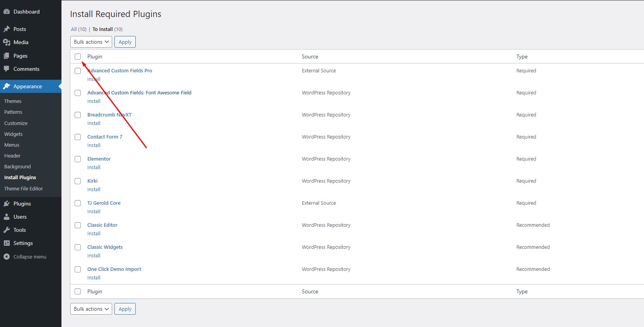Check the Elementor plugin checkbox
The image size is (644, 327).
click(78, 159)
